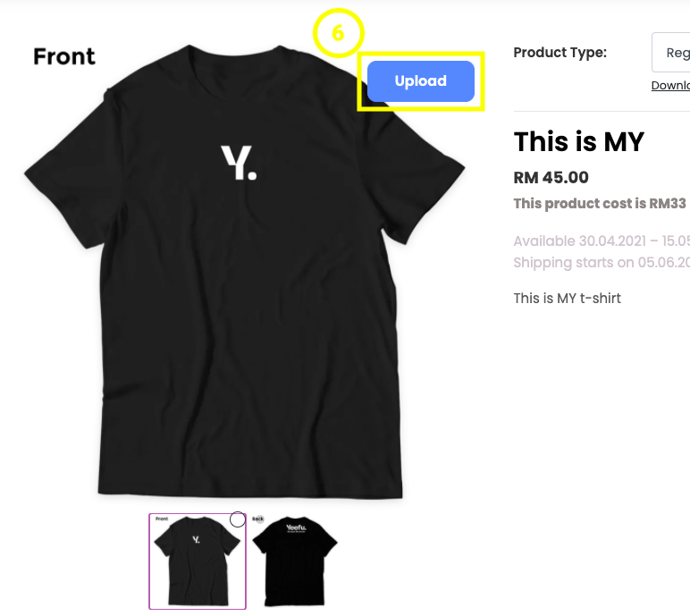This screenshot has height=616, width=690.
Task: Click the Back label badge on thumbnail
Action: point(258,519)
